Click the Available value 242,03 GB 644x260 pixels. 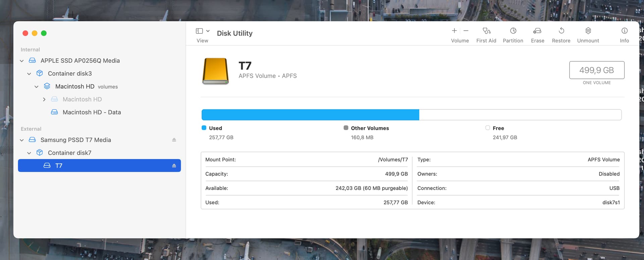coord(372,188)
